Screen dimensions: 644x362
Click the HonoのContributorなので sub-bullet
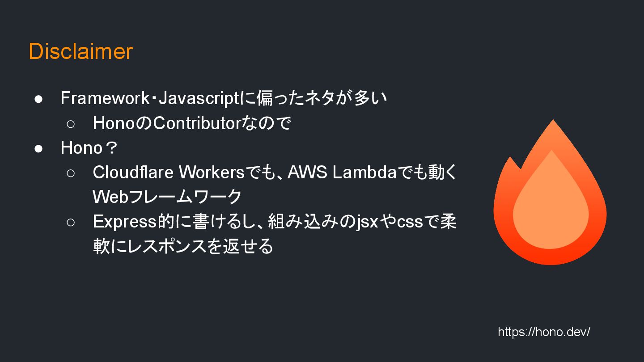[192, 123]
